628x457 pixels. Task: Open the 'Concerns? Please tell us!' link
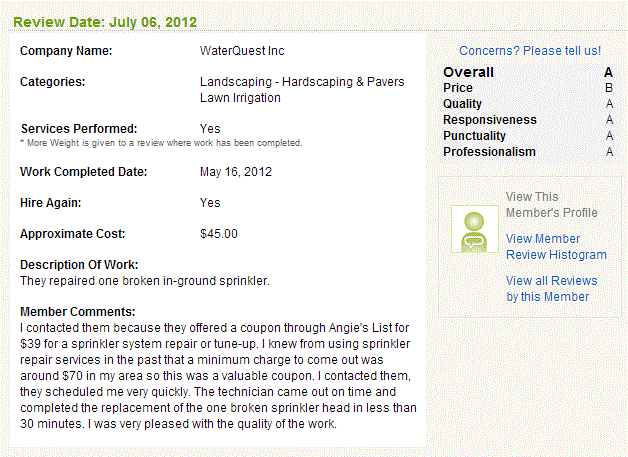coord(529,51)
